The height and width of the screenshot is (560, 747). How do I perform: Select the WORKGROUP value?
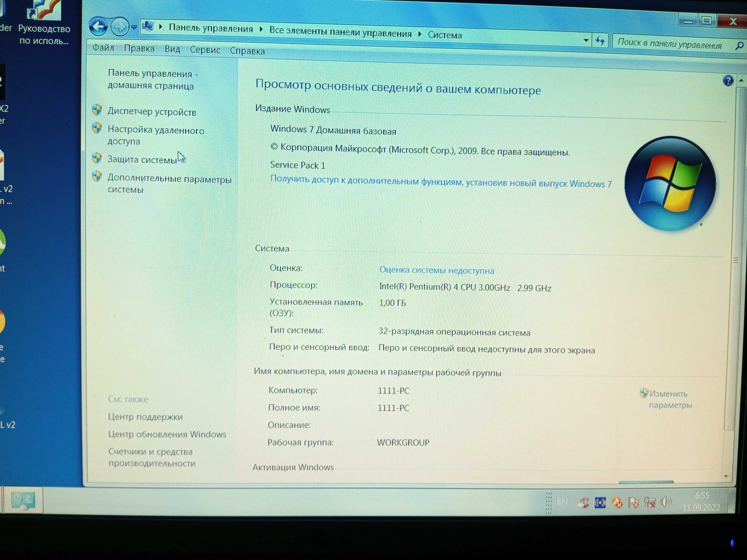(403, 443)
